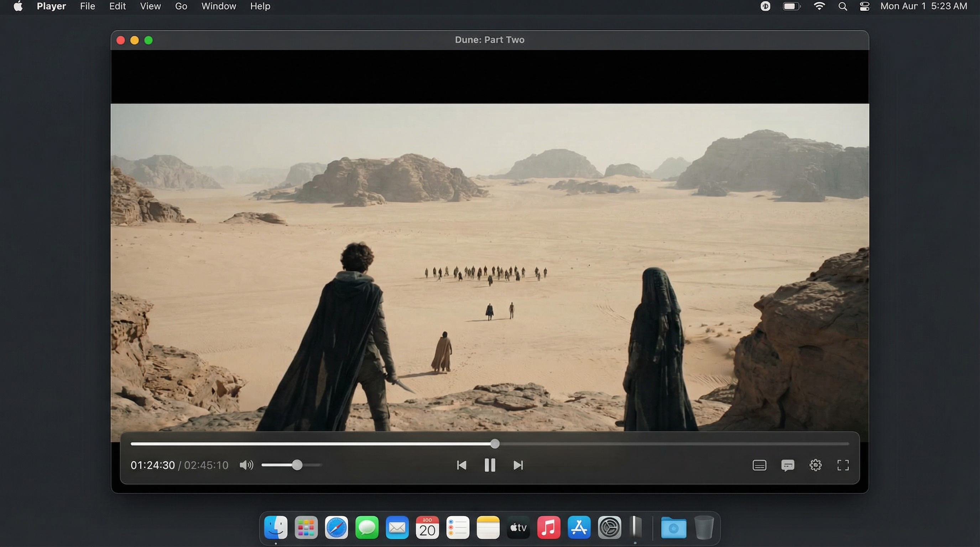This screenshot has height=547, width=980.
Task: Click the Help menu
Action: 260,6
